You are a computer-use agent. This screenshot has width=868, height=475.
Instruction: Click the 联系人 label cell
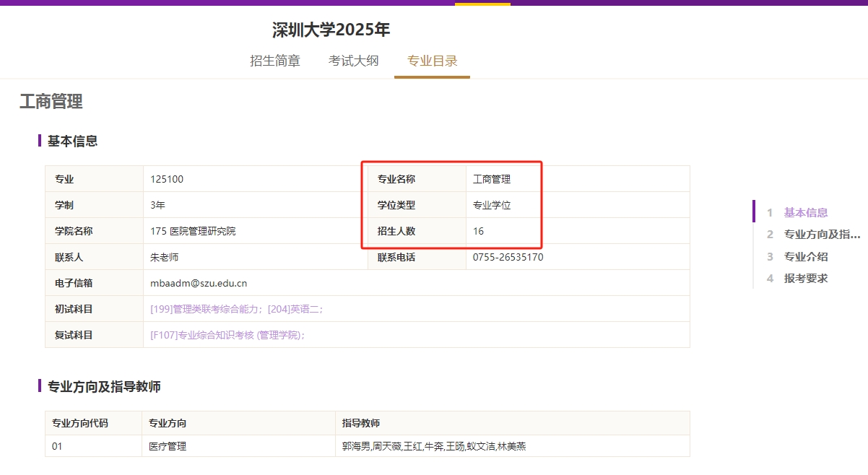coord(95,257)
